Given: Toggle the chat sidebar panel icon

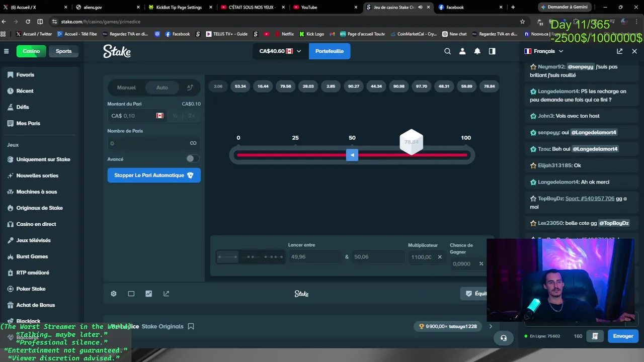Looking at the screenshot, I should click(492, 51).
